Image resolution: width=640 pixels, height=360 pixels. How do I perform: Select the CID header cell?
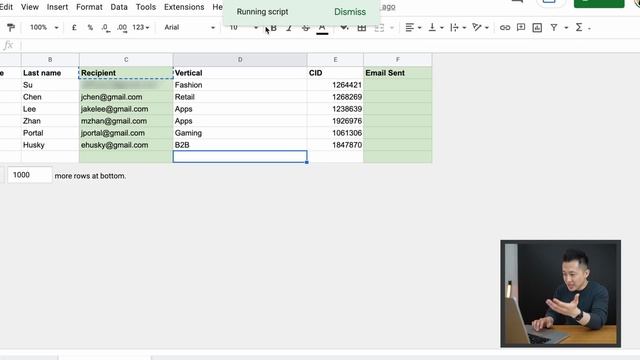coord(336,73)
